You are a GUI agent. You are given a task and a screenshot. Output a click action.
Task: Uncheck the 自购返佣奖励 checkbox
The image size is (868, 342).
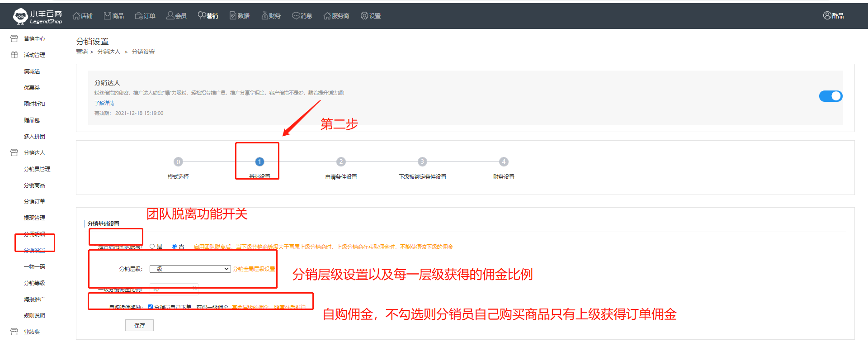pyautogui.click(x=150, y=307)
